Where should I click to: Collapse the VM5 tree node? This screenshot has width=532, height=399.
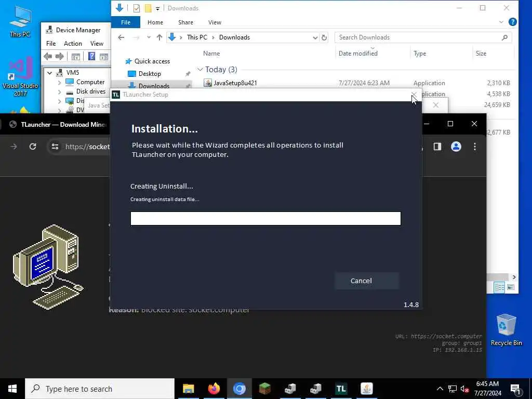(x=50, y=73)
